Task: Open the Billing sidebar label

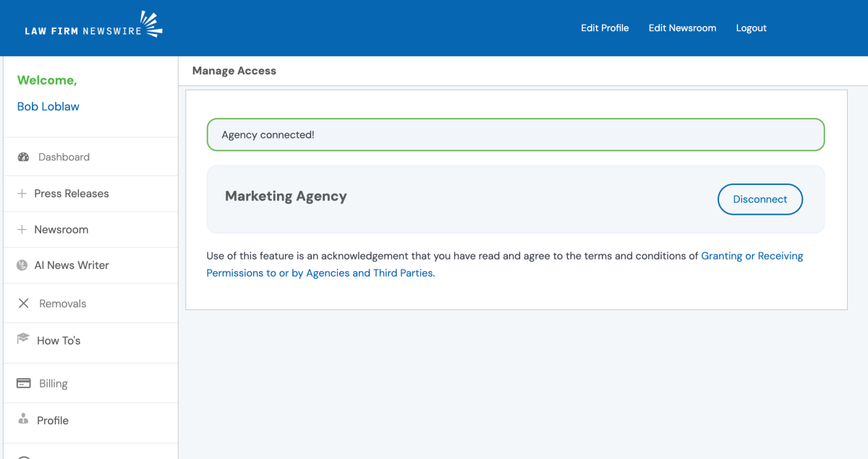Action: click(53, 384)
